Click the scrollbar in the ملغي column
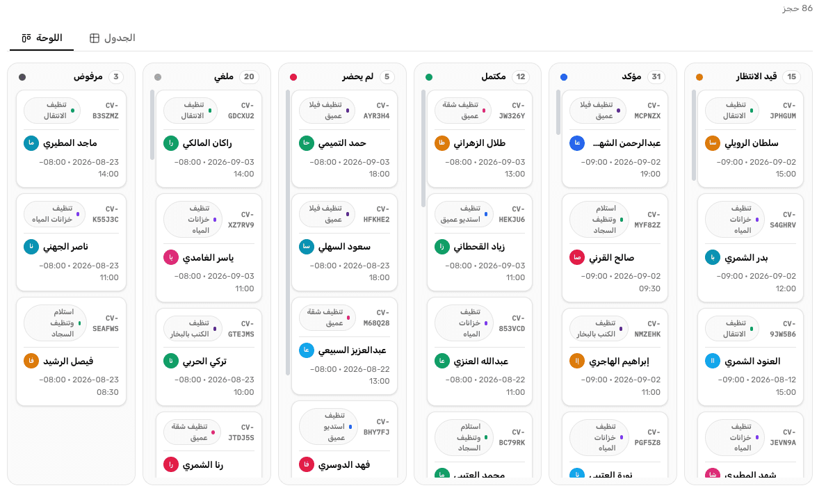 click(152, 125)
